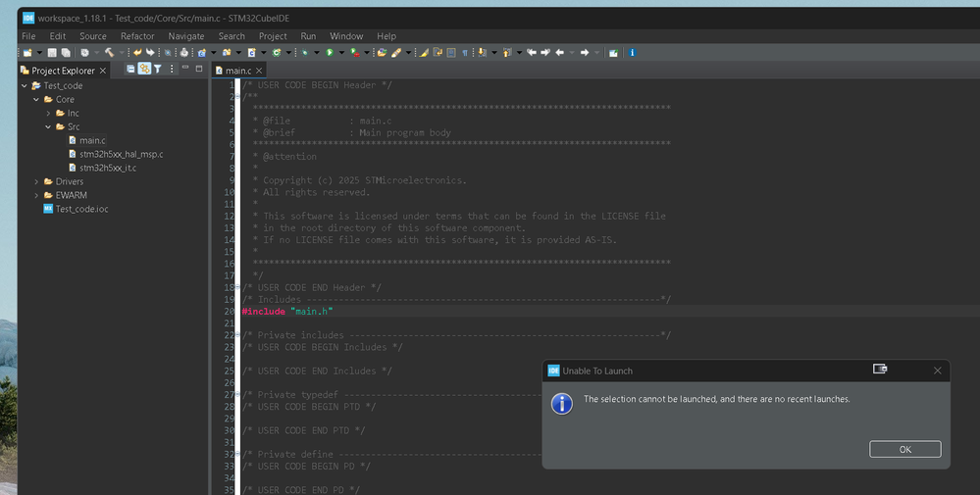Collapse the Core folder

tap(36, 99)
